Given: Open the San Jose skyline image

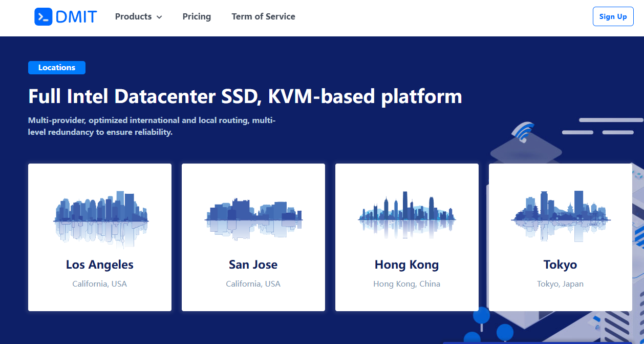Looking at the screenshot, I should (x=253, y=219).
